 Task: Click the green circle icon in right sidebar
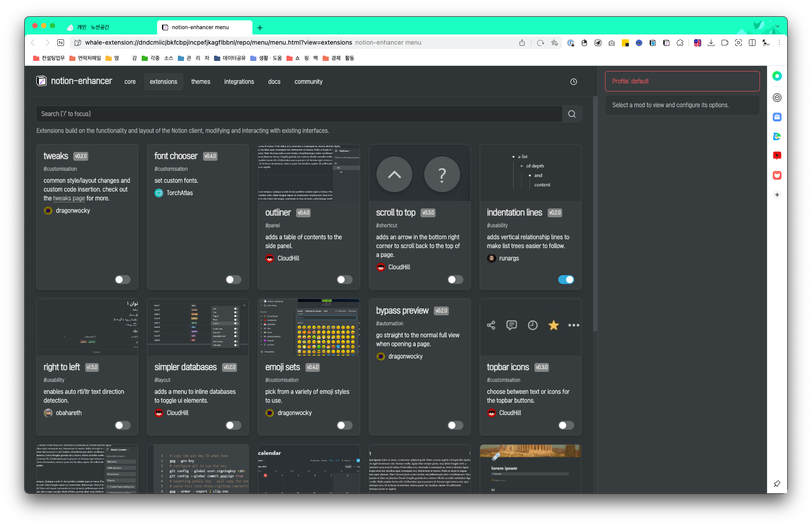point(777,76)
